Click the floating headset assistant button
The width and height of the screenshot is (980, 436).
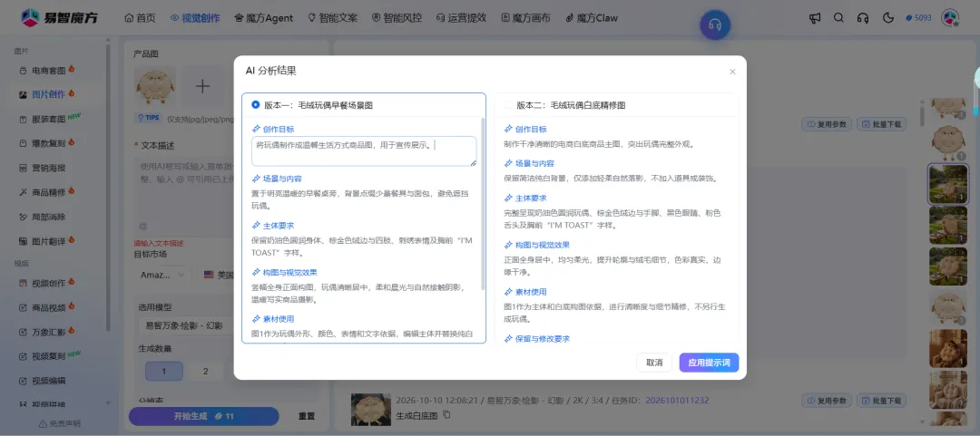(x=715, y=25)
